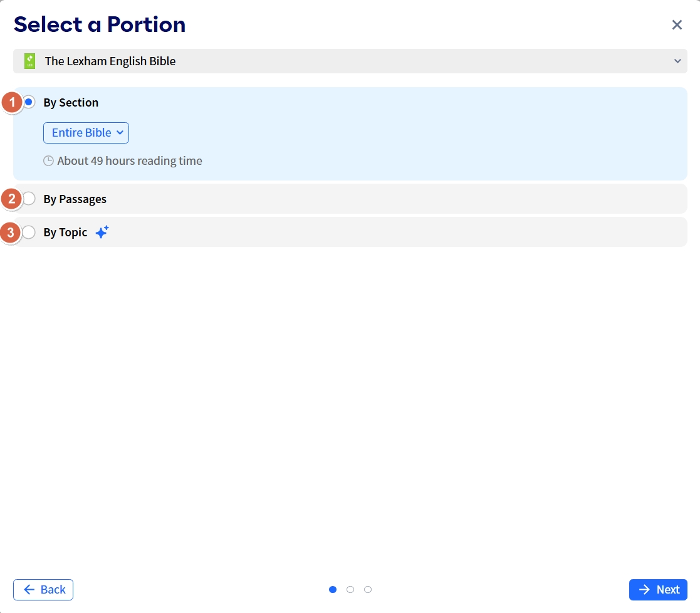Click the By Section label text
The width and height of the screenshot is (700, 613).
point(71,103)
